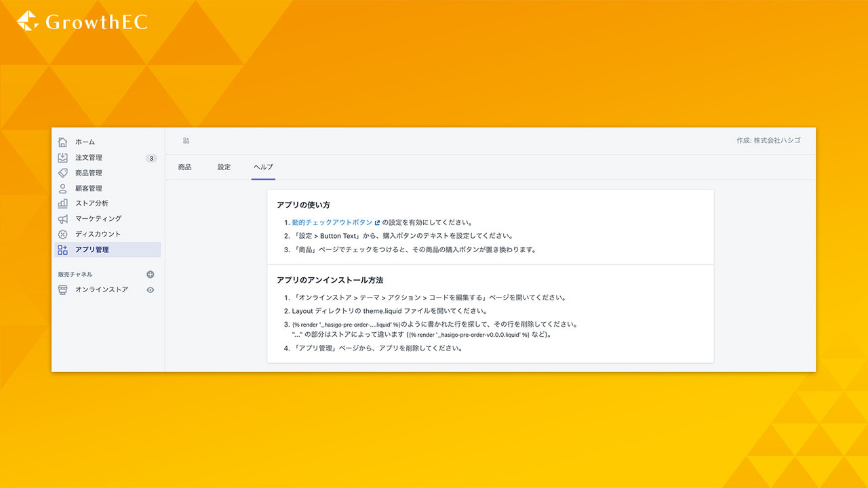868x488 pixels.
Task: Click the 注文管理 badge showing 3
Action: click(x=151, y=158)
